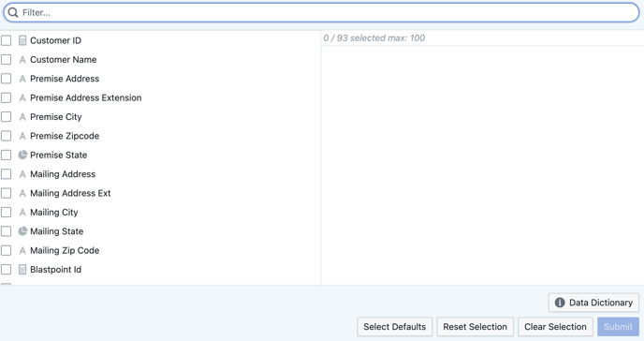Click the text icon beside Premise Zipcode
This screenshot has height=341, width=644.
click(x=22, y=136)
